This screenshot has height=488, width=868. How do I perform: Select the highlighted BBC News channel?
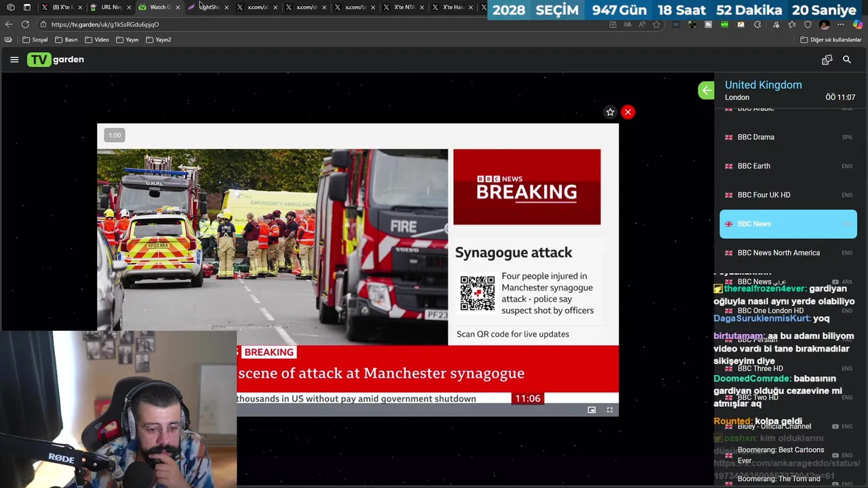pyautogui.click(x=788, y=224)
